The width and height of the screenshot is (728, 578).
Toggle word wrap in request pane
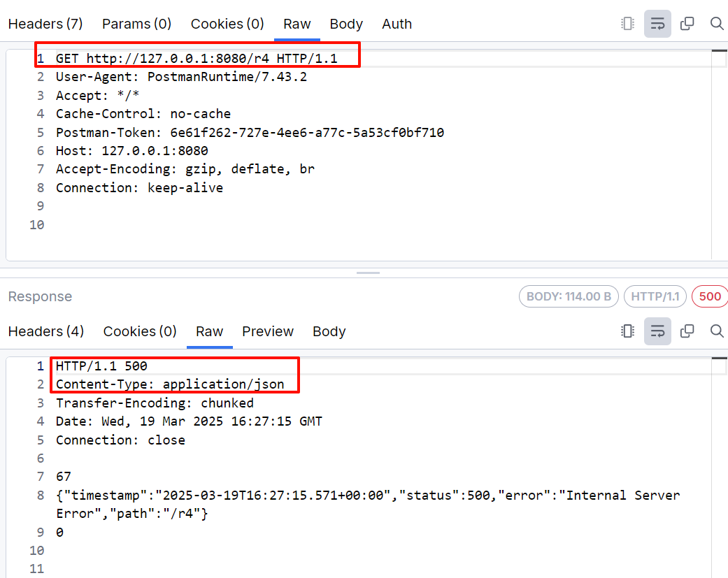click(657, 24)
